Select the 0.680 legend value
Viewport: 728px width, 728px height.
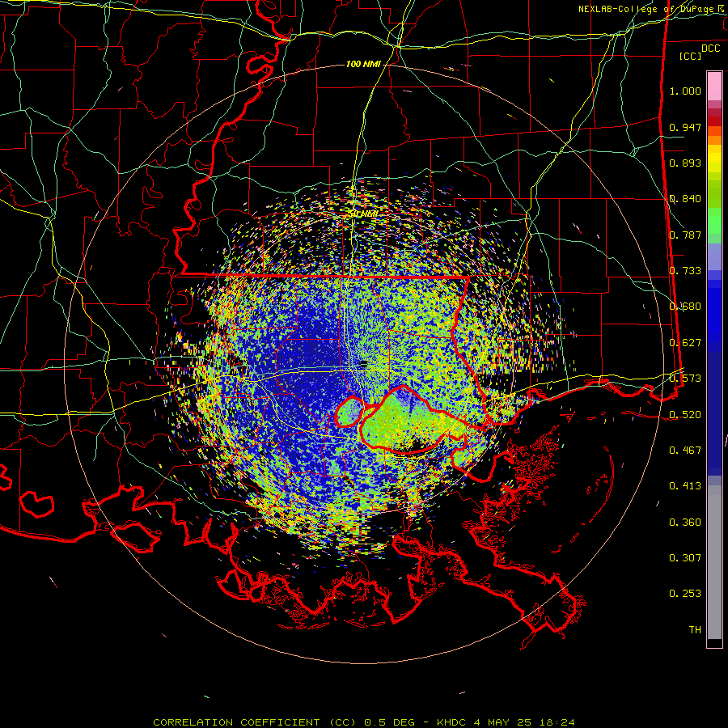(x=685, y=307)
